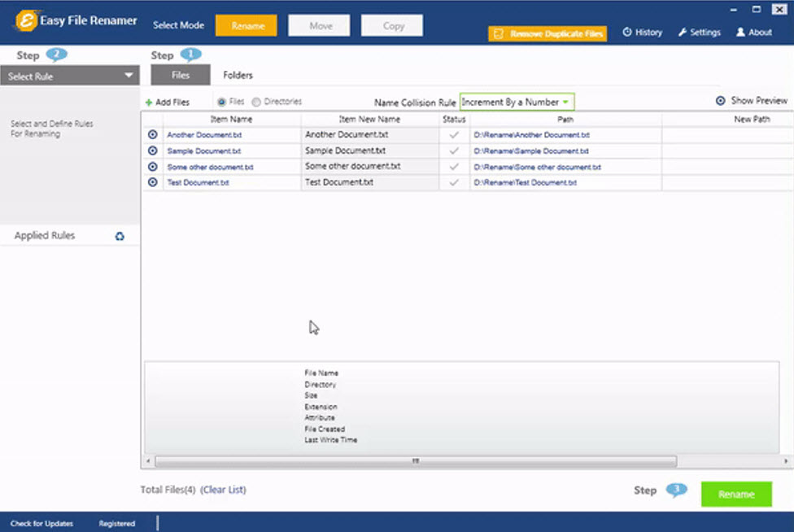Open the About dialog
The image size is (794, 532).
click(753, 32)
